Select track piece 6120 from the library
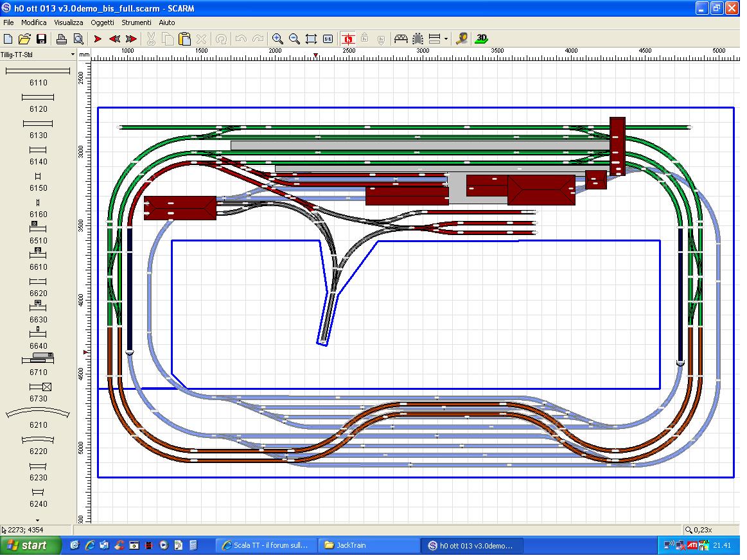The height and width of the screenshot is (560, 747). [x=38, y=103]
